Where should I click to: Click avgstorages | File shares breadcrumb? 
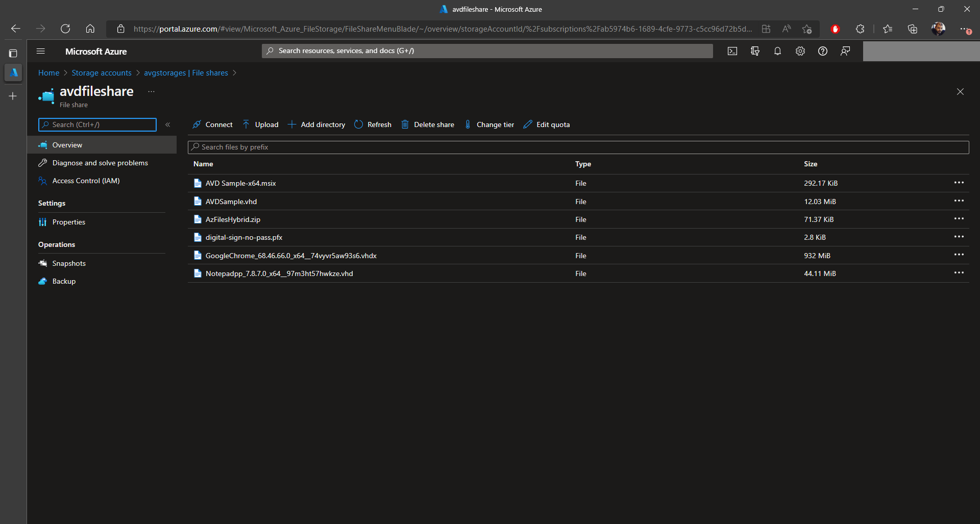point(186,73)
